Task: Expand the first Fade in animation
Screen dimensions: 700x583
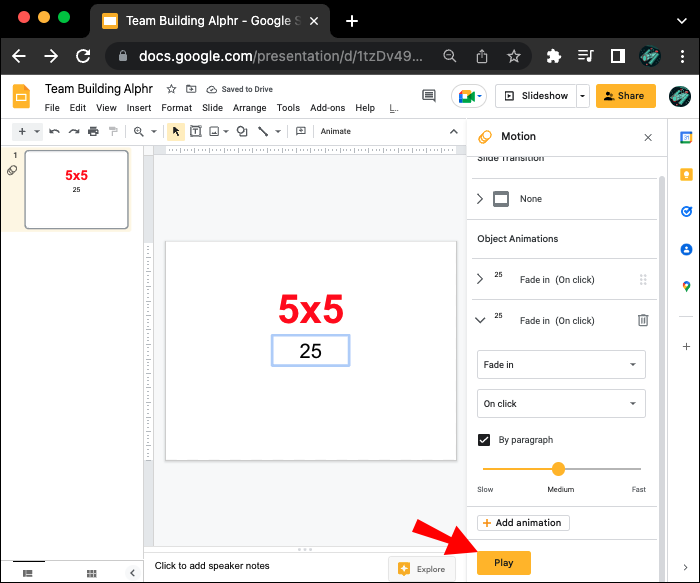Action: click(480, 279)
